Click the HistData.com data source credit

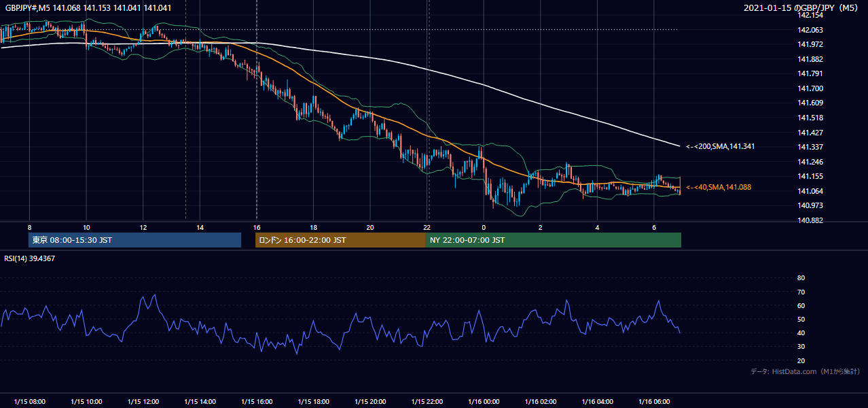tap(806, 372)
